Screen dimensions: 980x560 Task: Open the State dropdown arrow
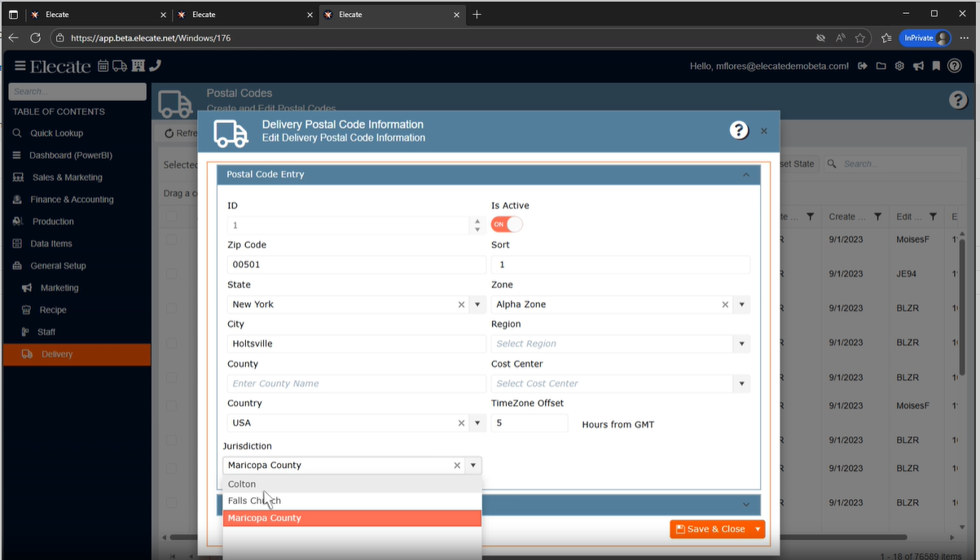(478, 304)
